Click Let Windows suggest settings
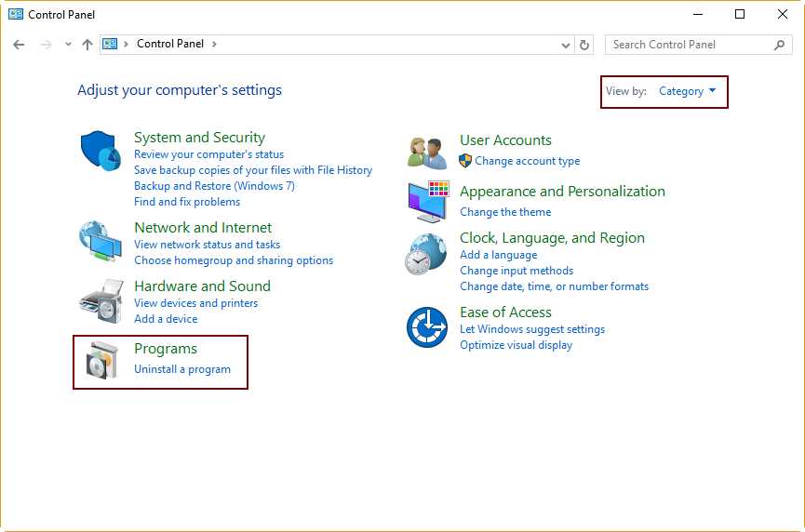The height and width of the screenshot is (532, 805). click(532, 329)
